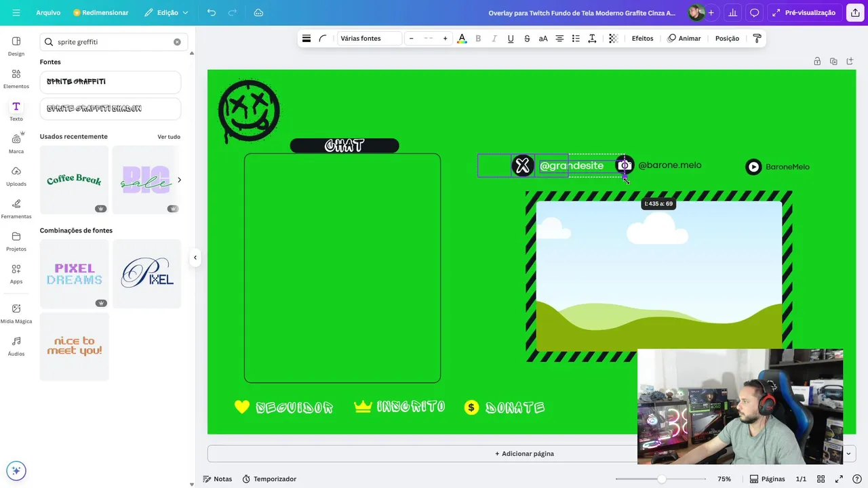
Task: Open text spacing options
Action: click(592, 39)
